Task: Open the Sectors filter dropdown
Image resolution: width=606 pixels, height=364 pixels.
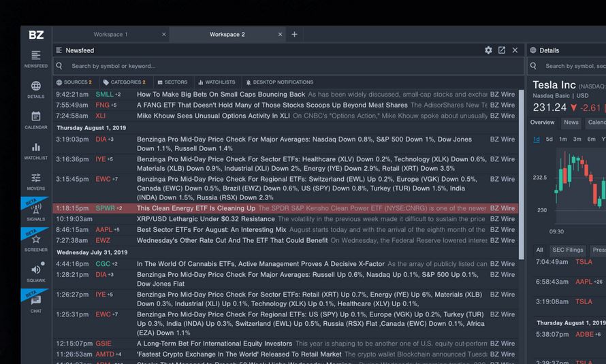Action: tap(172, 82)
